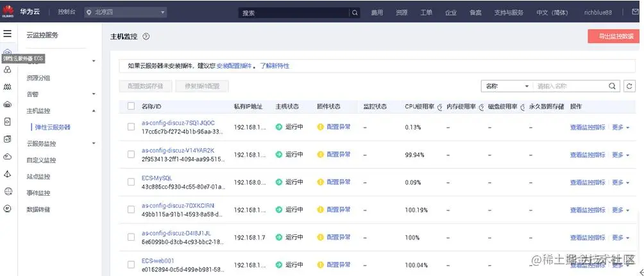Image resolution: width=644 pixels, height=276 pixels.
Task: Click the yellow warning icon for as-config-discuz-7SQ1JQOC
Action: pyautogui.click(x=321, y=127)
